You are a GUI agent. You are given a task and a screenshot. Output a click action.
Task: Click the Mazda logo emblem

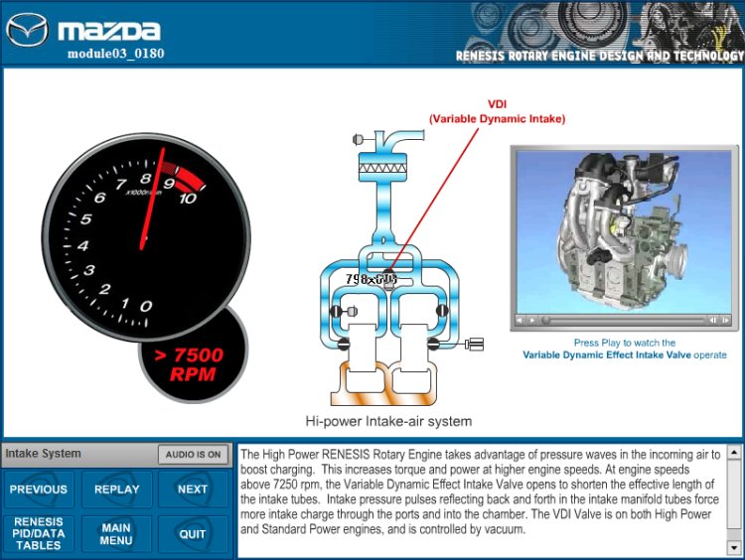click(x=27, y=30)
